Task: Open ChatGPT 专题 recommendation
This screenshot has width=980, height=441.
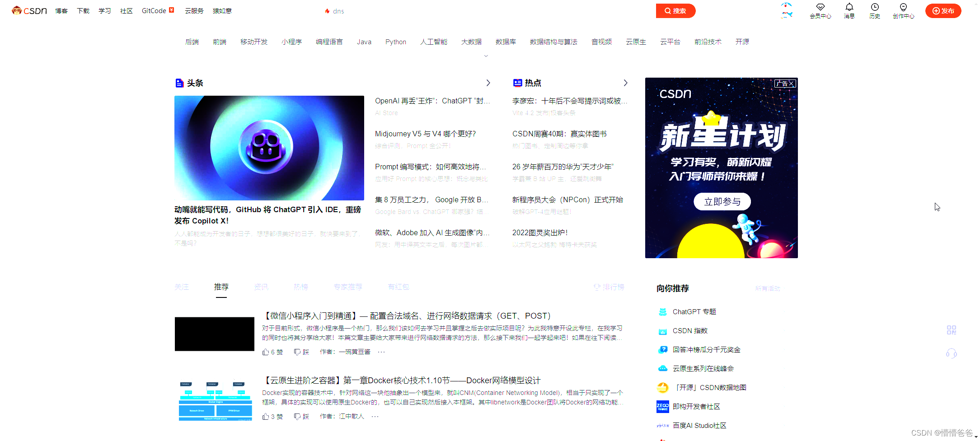Action: [694, 312]
